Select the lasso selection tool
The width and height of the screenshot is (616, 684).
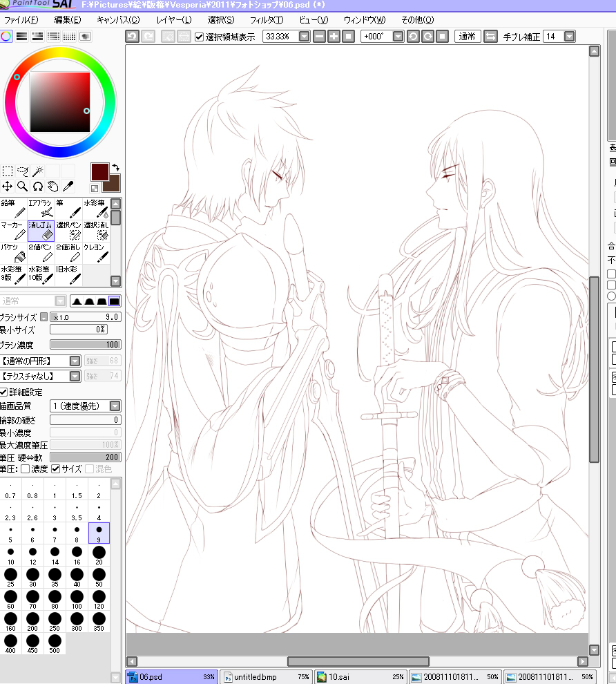pyautogui.click(x=23, y=171)
